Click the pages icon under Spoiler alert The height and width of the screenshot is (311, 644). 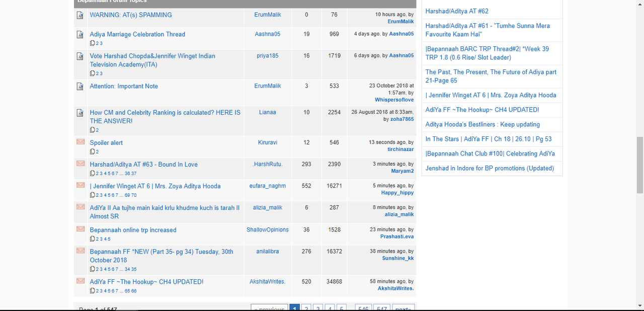93,151
